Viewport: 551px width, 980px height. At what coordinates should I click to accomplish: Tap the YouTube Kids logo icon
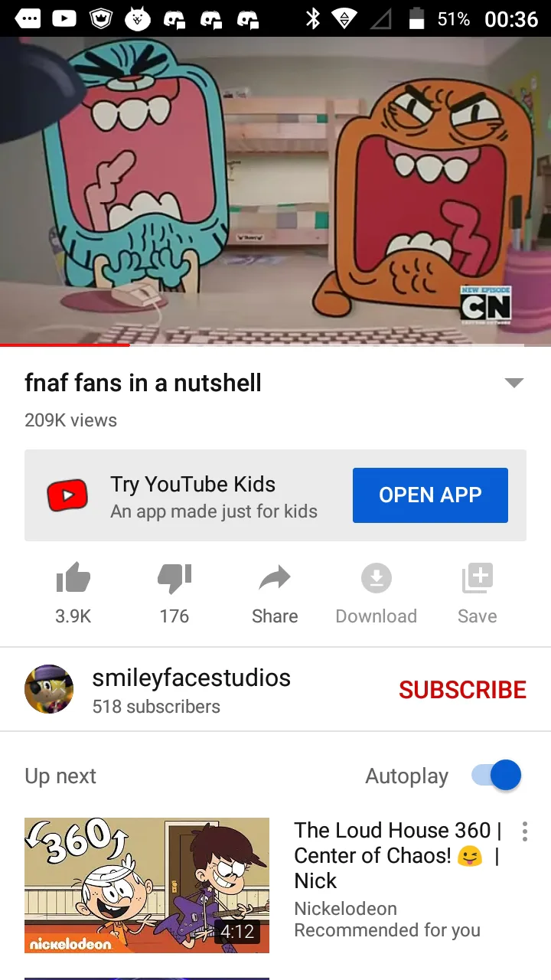pyautogui.click(x=67, y=496)
